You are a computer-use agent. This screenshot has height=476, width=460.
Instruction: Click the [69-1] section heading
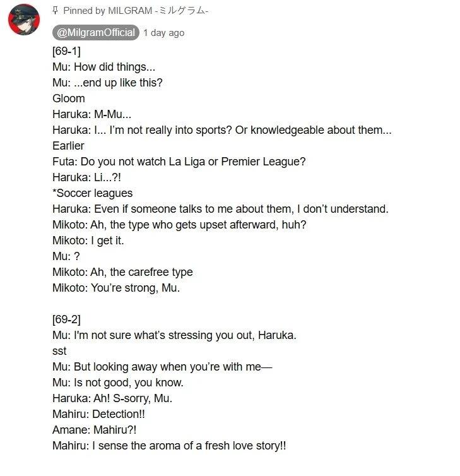(66, 51)
